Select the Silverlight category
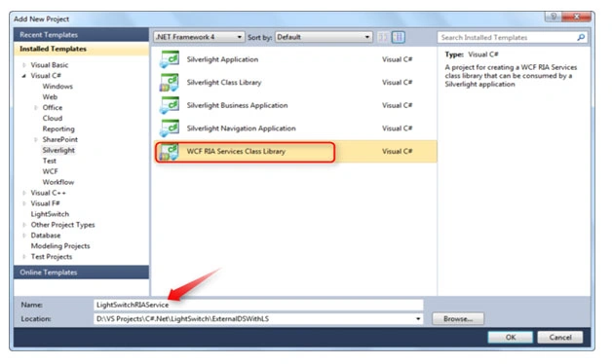The width and height of the screenshot is (612, 364). coord(58,150)
